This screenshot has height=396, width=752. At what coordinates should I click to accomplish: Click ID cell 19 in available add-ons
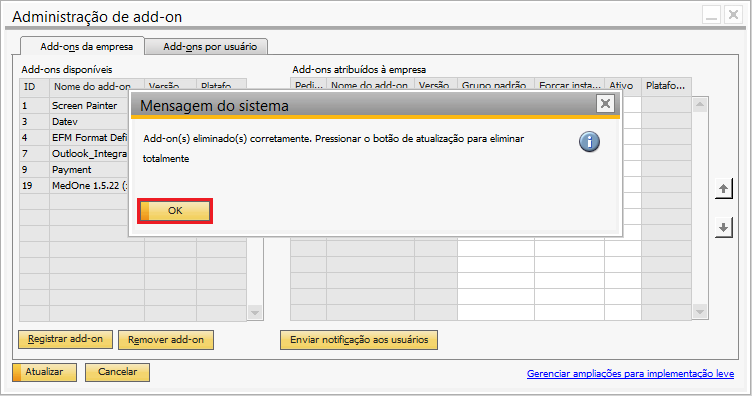pyautogui.click(x=35, y=186)
